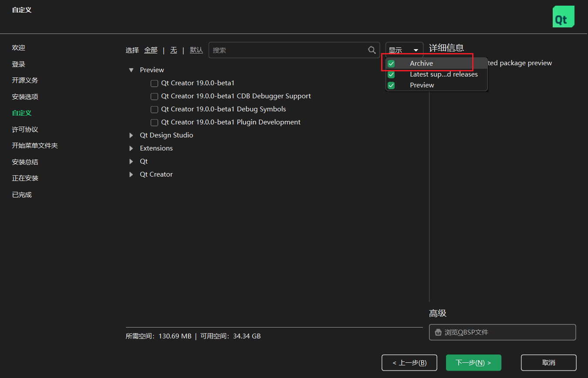Select all components via 全部 link
Screen dimensions: 588x378
[151, 50]
